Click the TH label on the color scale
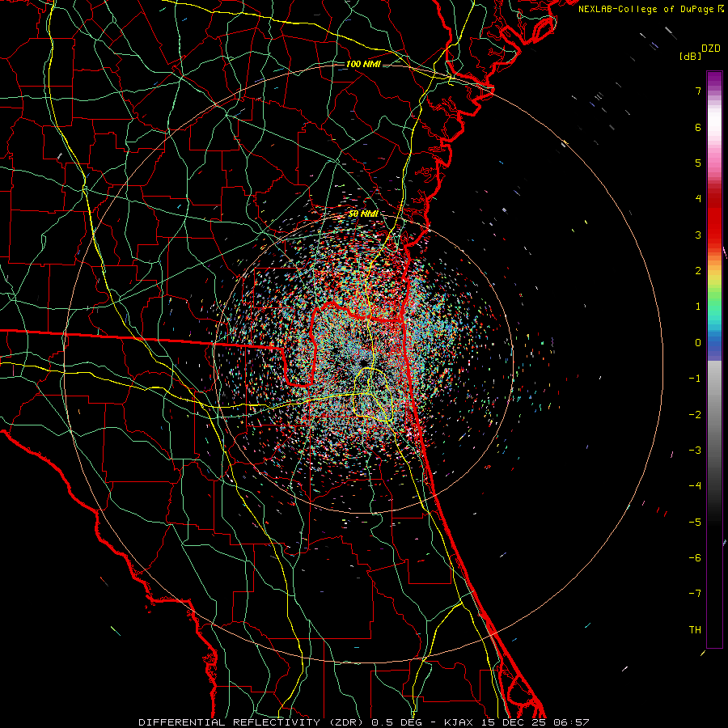Image resolution: width=728 pixels, height=728 pixels. (x=695, y=630)
